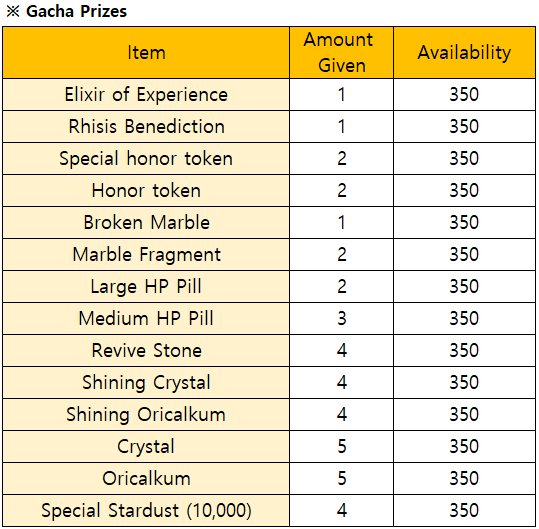Click the Availability column header
Viewport: 539px width, 529px height.
[x=464, y=53]
